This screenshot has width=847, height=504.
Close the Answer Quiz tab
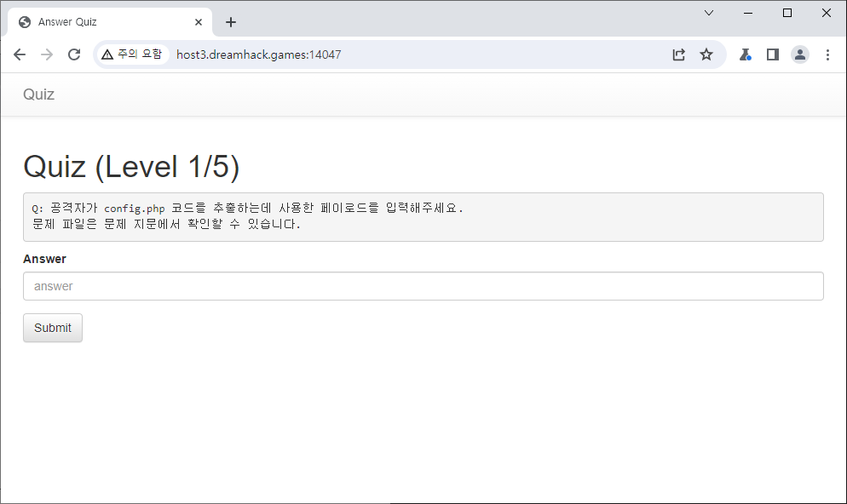tap(199, 22)
